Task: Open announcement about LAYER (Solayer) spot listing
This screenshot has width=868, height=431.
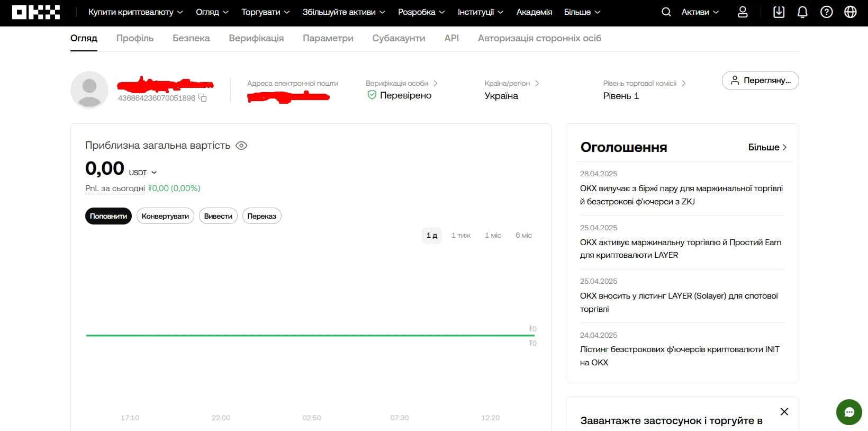Action: (x=679, y=302)
